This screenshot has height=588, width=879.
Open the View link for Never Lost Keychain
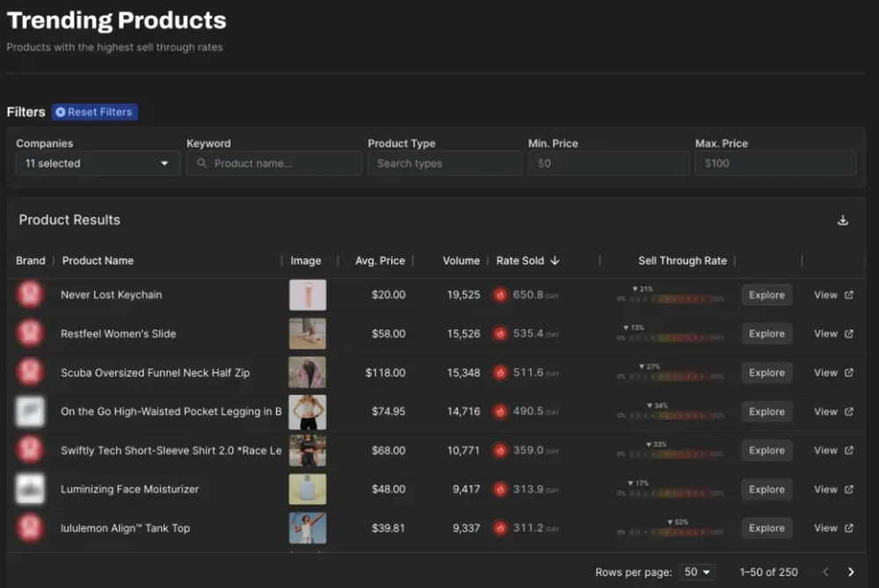(833, 294)
